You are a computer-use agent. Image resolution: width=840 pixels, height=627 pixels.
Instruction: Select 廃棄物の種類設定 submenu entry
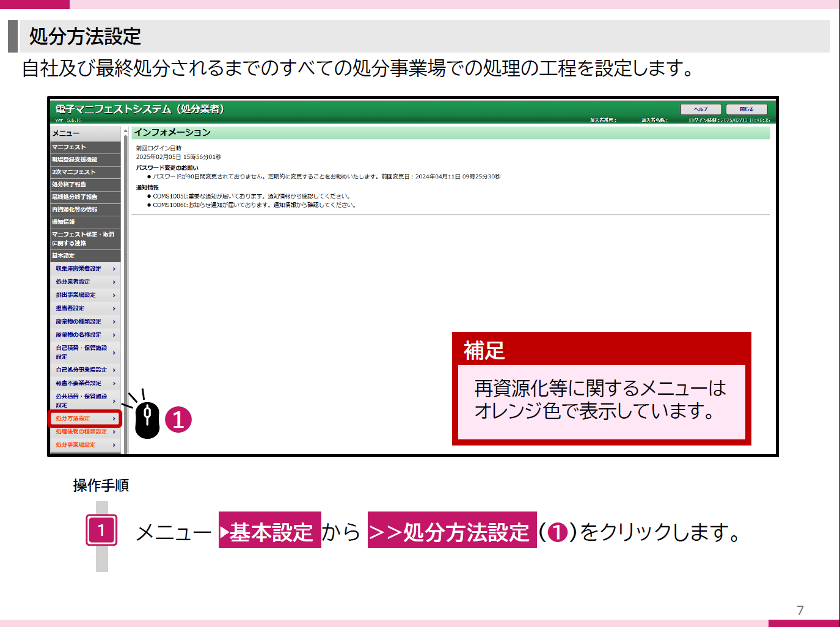pyautogui.click(x=86, y=321)
